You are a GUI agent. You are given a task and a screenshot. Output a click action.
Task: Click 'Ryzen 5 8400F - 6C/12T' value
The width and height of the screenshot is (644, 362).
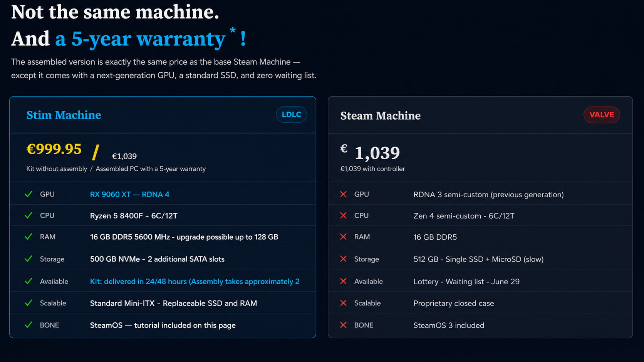click(134, 216)
